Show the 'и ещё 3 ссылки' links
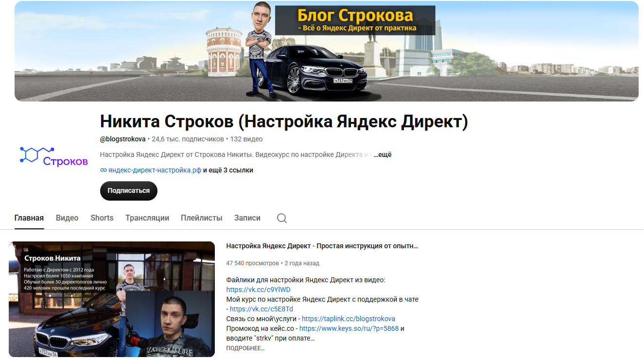The image size is (644, 359). pos(228,171)
